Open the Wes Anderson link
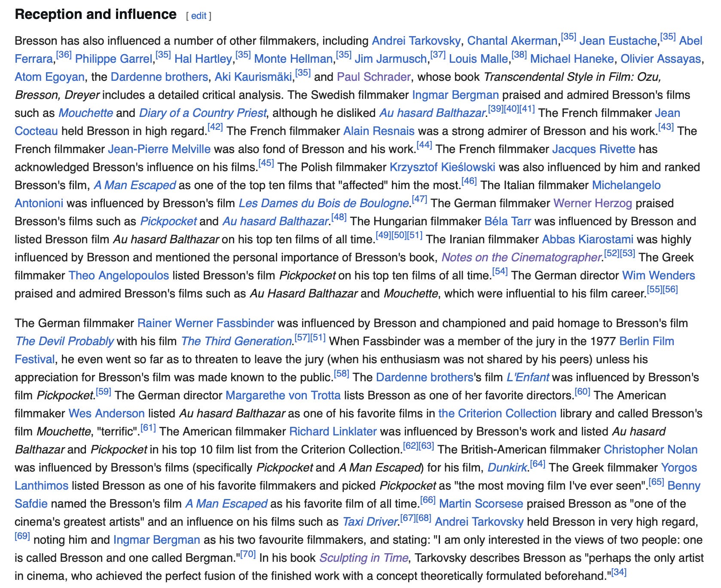This screenshot has width=721, height=588. 107,413
